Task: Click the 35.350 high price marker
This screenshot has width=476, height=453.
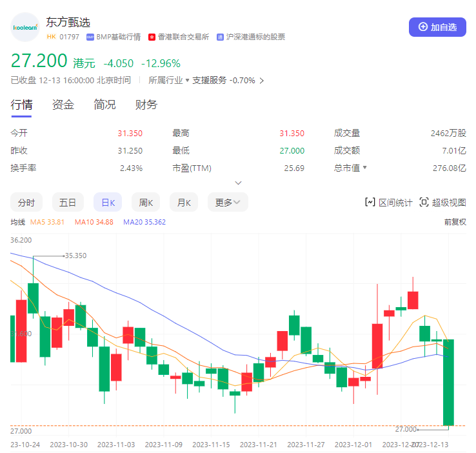Action: pyautogui.click(x=76, y=256)
